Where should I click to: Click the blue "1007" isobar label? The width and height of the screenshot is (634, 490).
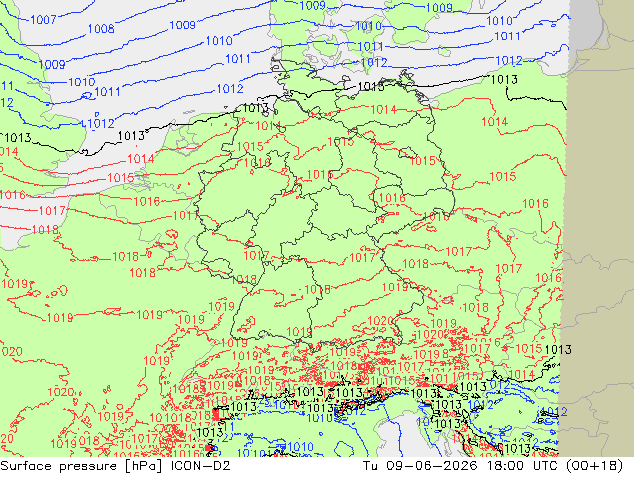[43, 19]
